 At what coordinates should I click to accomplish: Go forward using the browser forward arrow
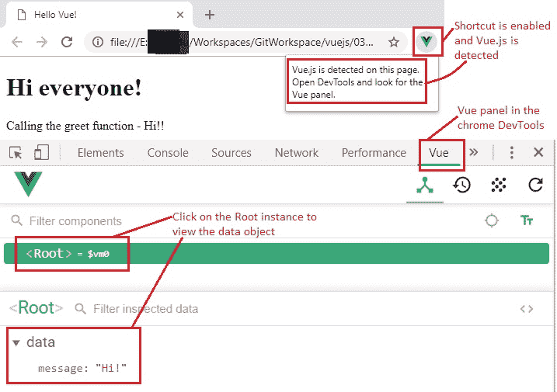[x=42, y=42]
